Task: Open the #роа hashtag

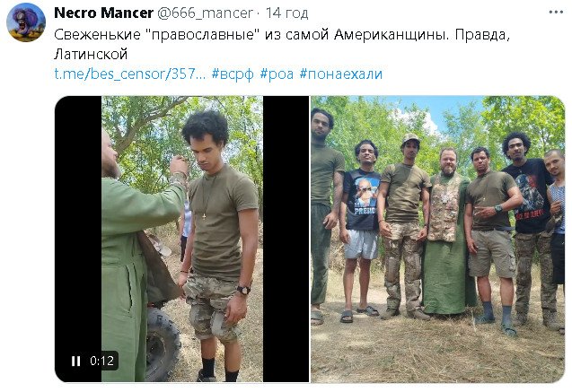Action: (277, 74)
